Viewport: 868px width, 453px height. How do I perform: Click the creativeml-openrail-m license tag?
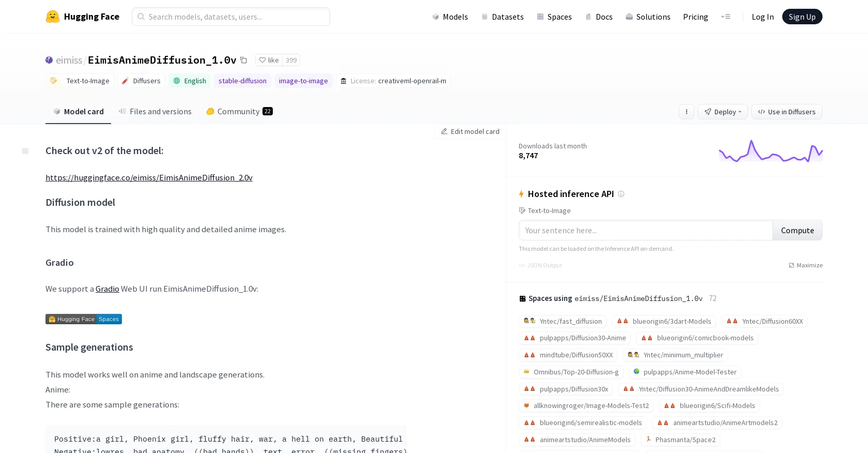click(394, 81)
